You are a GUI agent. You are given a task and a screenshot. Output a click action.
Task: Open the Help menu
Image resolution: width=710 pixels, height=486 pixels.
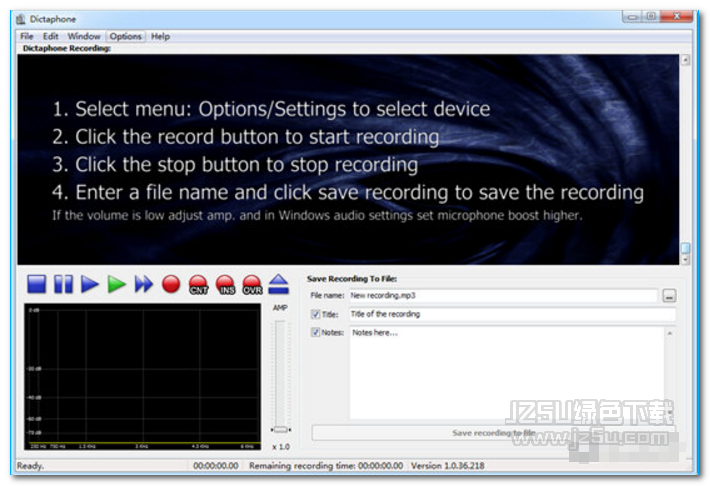[x=160, y=36]
